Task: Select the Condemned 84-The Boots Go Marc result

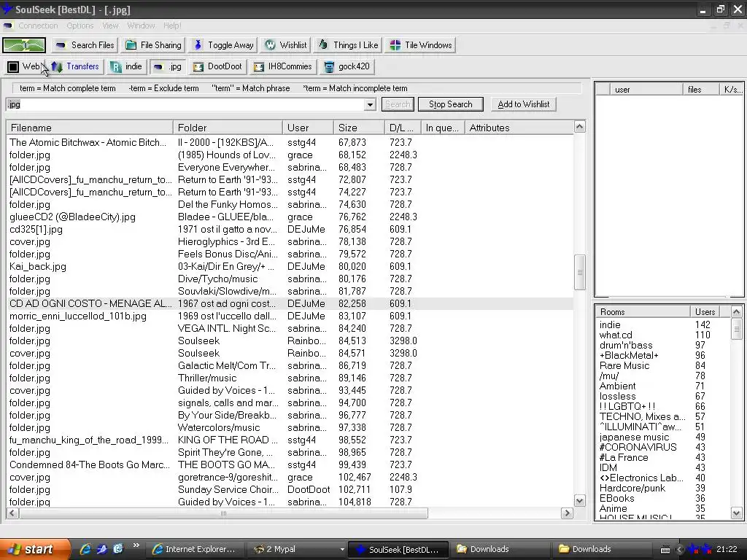Action: 290,464
